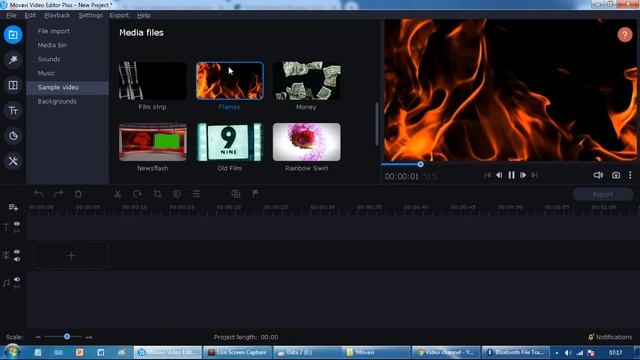
Task: Click the media files vertical scrollbar
Action: pos(376,124)
